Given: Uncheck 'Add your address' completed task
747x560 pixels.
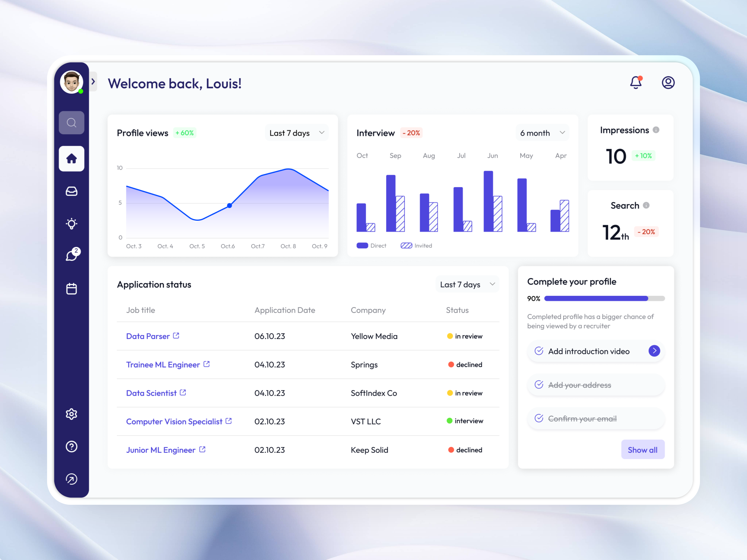Looking at the screenshot, I should tap(539, 385).
